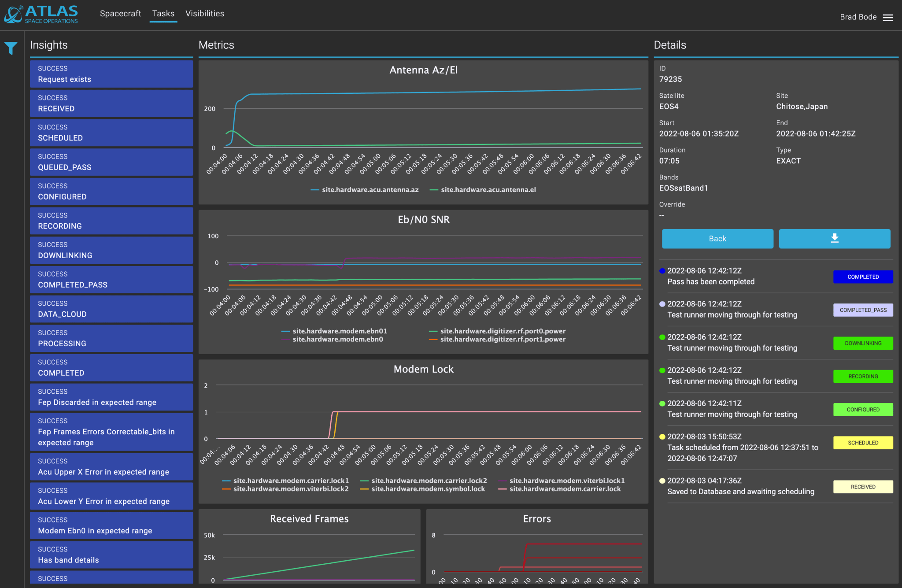The image size is (902, 588).
Task: Select the 'Request exists' insight card
Action: coord(111,74)
